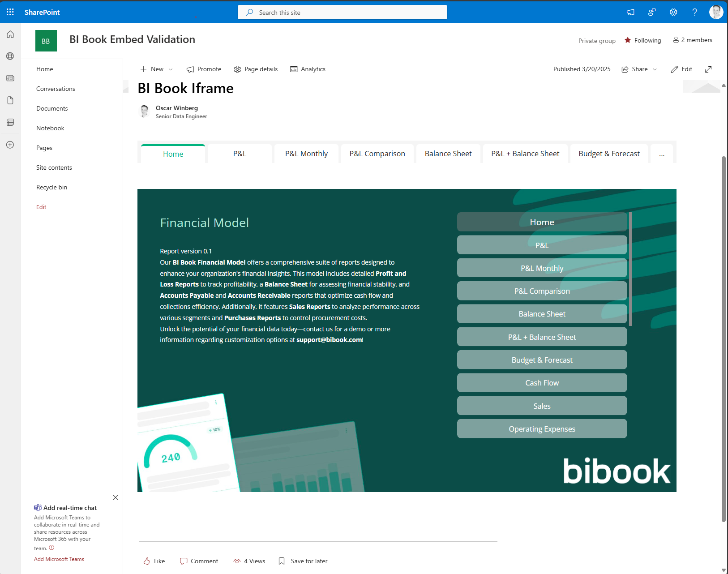This screenshot has width=728, height=574.
Task: Open Recycle bin in left navigation
Action: pyautogui.click(x=51, y=187)
